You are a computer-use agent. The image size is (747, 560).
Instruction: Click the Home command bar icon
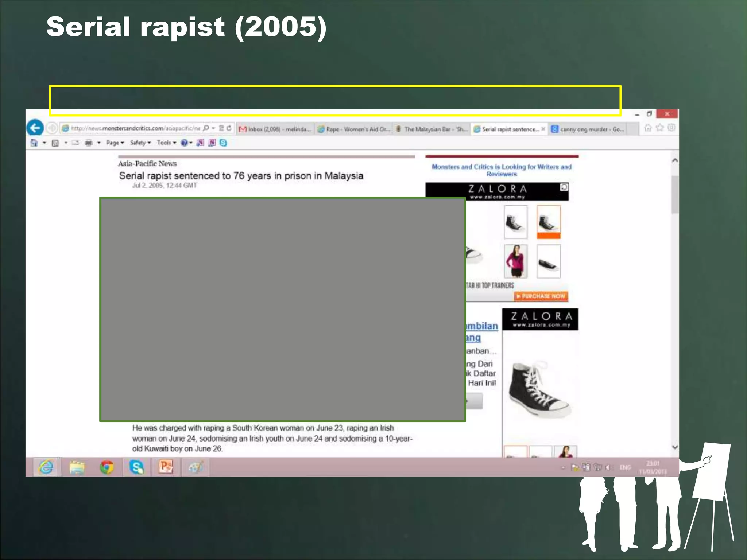click(34, 143)
